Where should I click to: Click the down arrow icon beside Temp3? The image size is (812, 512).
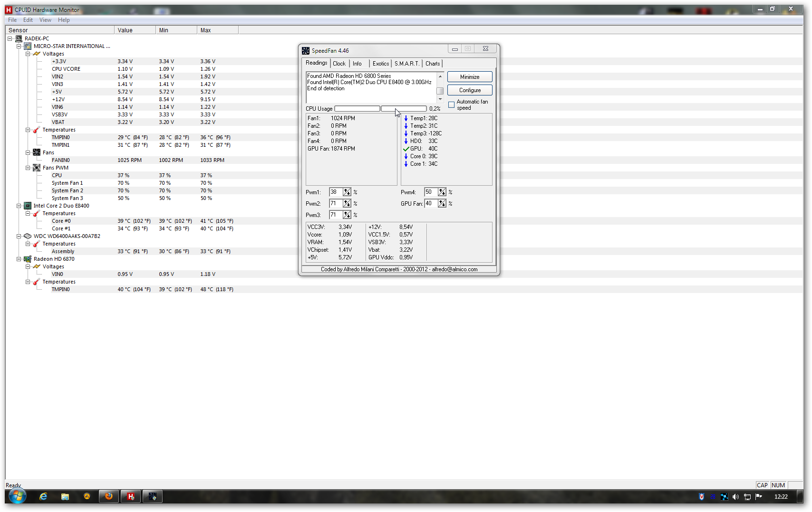tap(406, 133)
